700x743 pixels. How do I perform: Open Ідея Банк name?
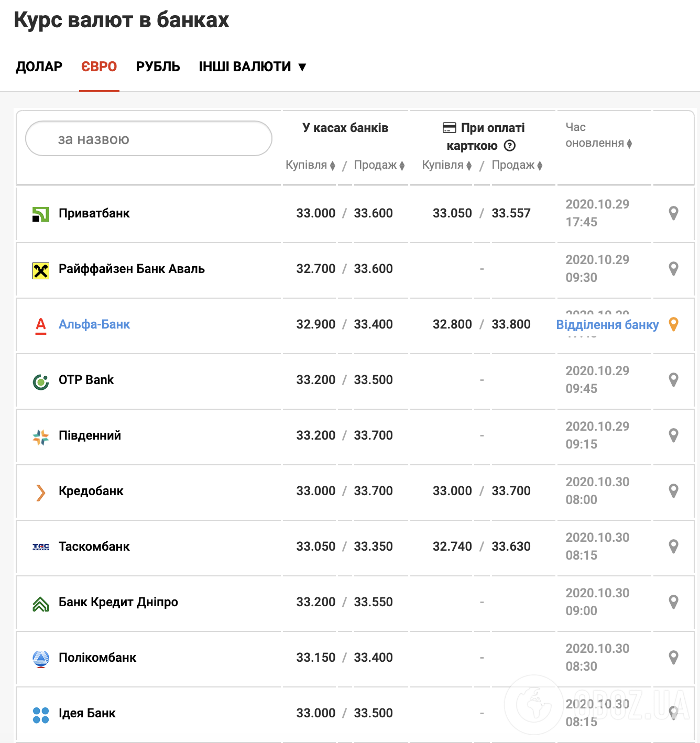coord(87,713)
